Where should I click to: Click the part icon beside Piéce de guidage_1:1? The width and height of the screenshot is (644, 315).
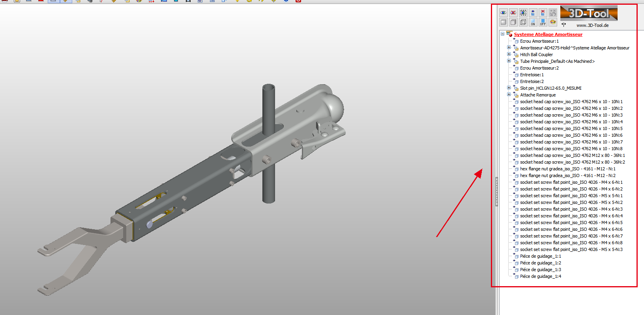point(517,257)
